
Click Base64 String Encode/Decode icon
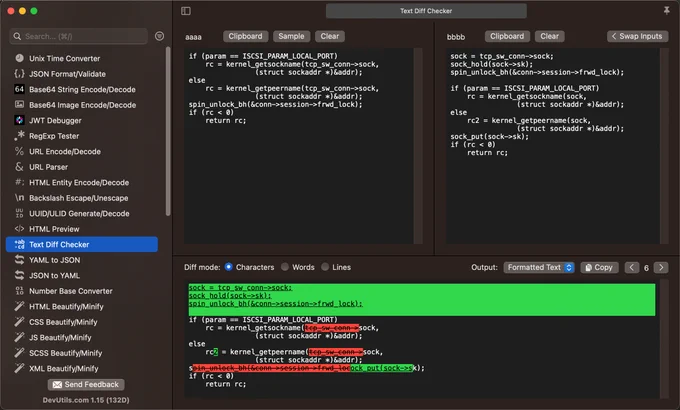pos(19,89)
